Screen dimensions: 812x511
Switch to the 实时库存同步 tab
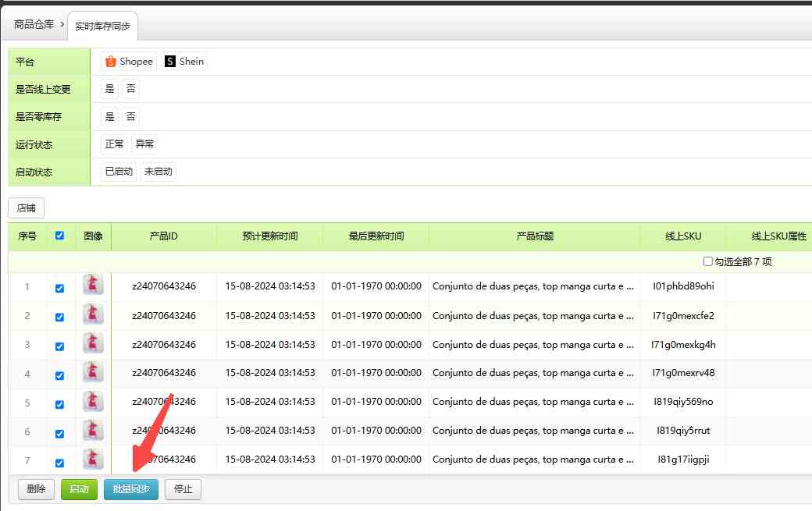103,27
